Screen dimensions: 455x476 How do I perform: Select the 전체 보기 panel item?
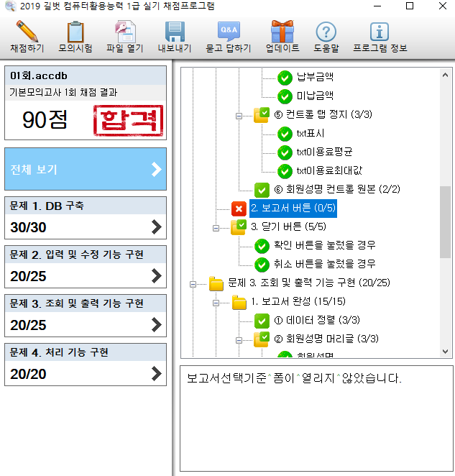click(x=85, y=170)
